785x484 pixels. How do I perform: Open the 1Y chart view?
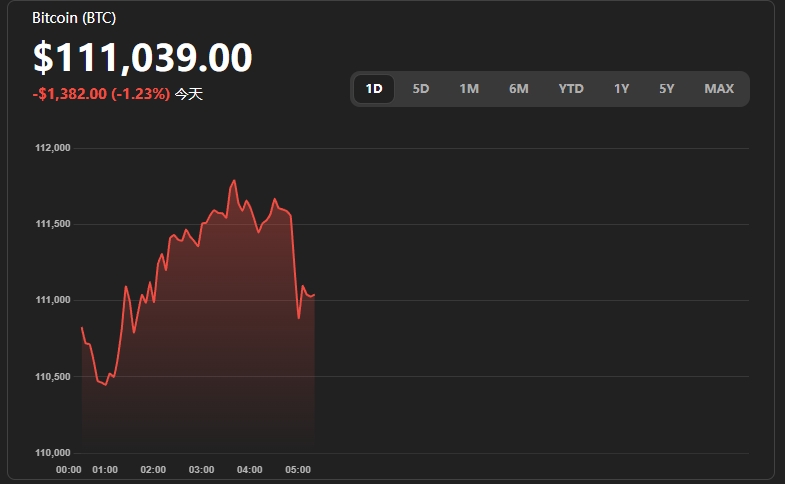622,89
